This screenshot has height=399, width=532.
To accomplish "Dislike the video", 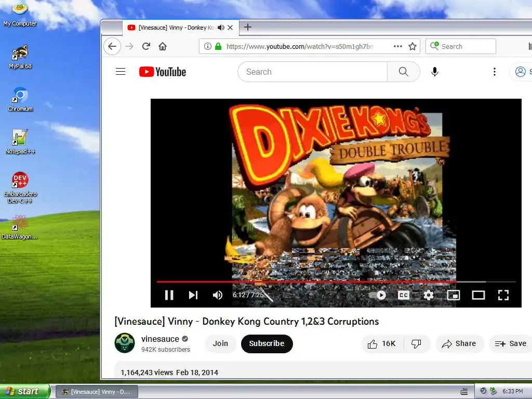I will coord(416,344).
